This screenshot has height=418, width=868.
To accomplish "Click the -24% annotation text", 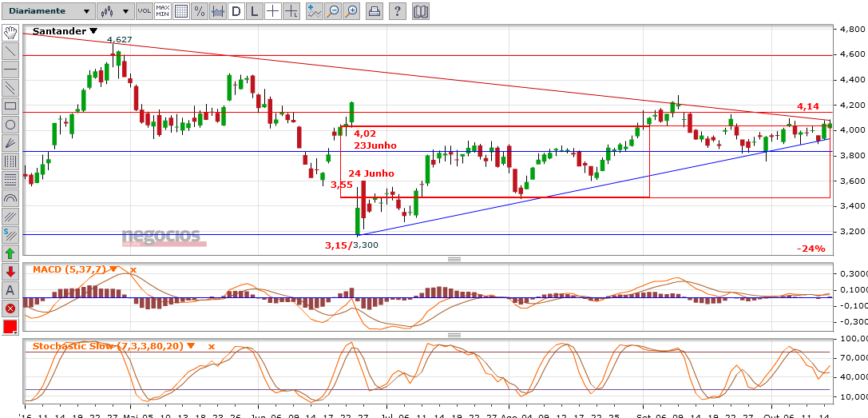I will 811,249.
